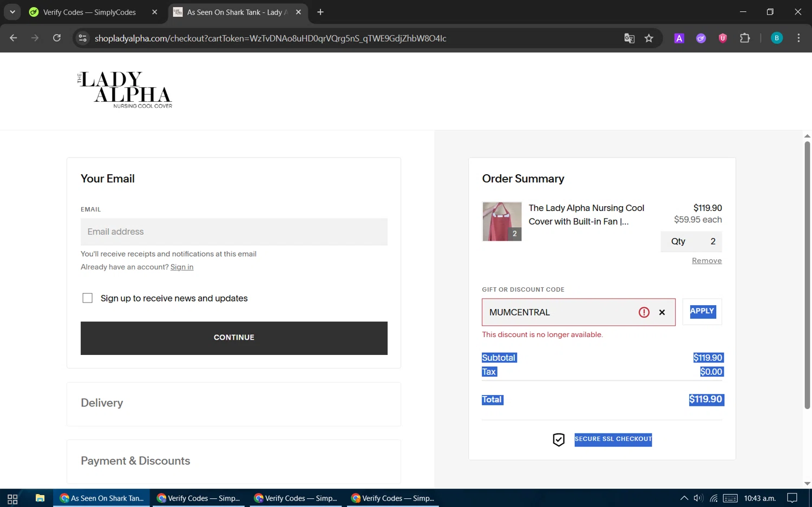Bookmark this page with the star icon
This screenshot has width=812, height=507.
point(649,38)
